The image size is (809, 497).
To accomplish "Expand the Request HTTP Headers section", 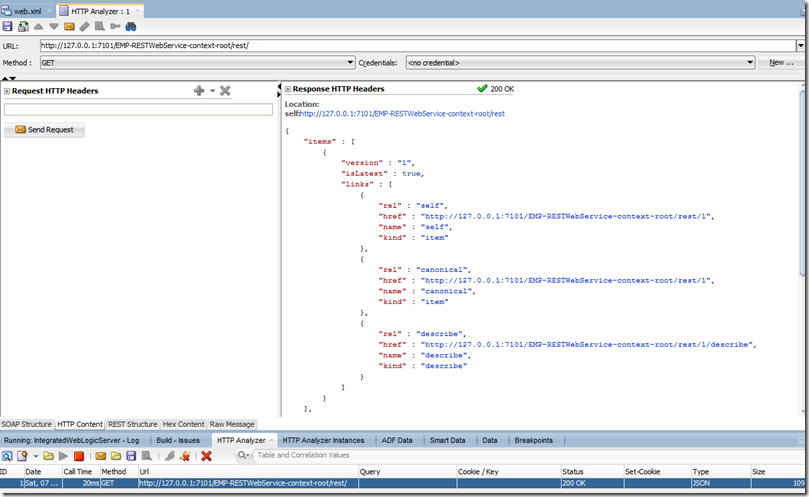I will click(7, 91).
